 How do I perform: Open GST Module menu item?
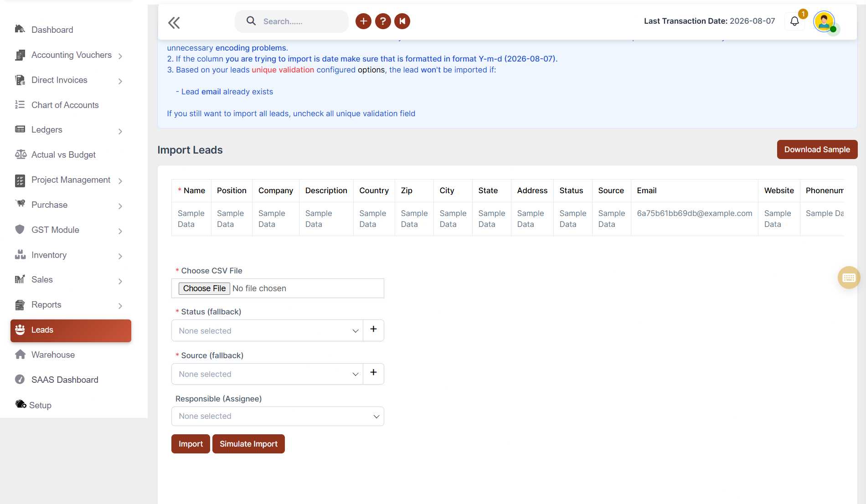click(x=71, y=230)
